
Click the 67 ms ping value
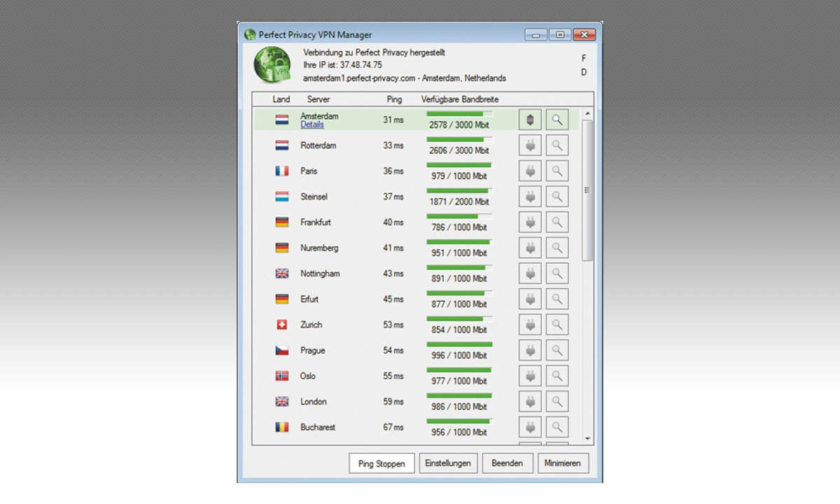tap(393, 427)
